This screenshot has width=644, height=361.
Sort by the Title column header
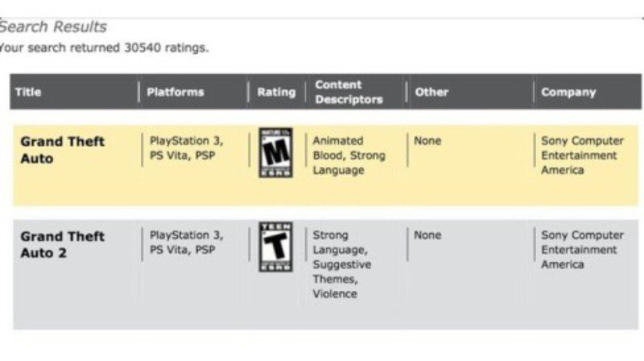click(x=28, y=92)
